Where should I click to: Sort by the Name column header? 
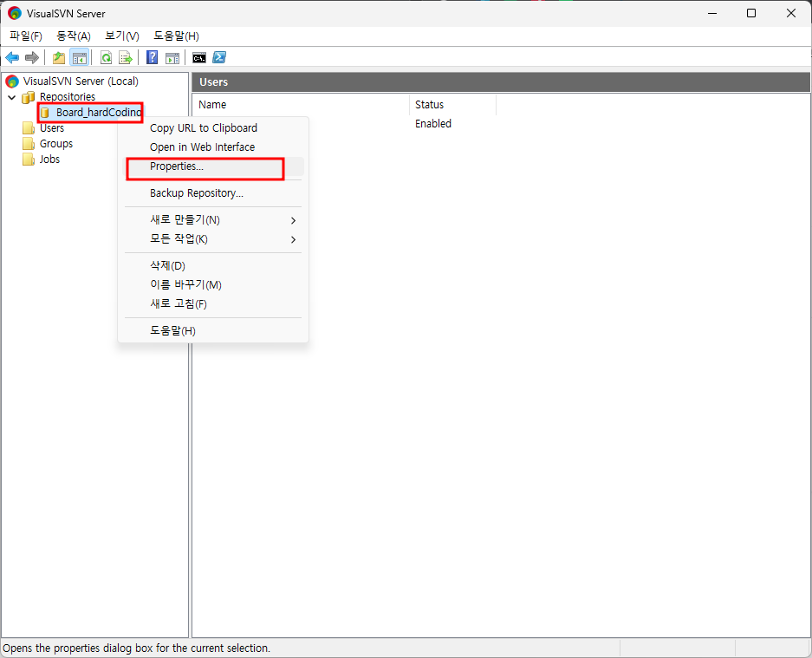pos(301,105)
